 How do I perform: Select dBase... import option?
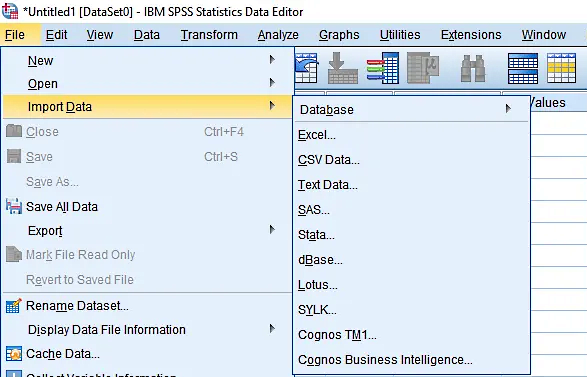point(411,260)
